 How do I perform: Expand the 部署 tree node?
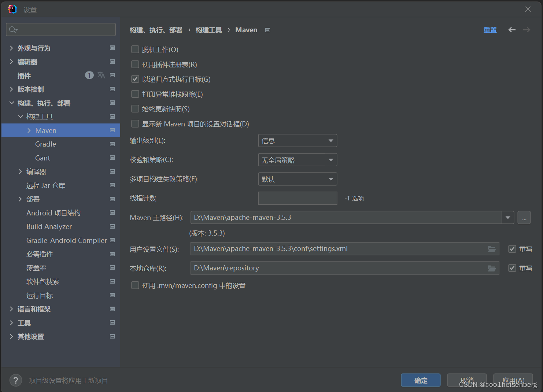pyautogui.click(x=20, y=199)
